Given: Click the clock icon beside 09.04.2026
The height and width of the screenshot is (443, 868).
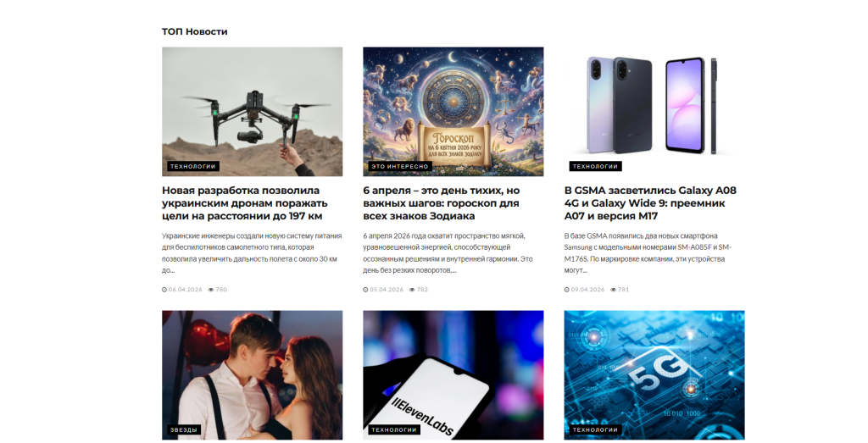Looking at the screenshot, I should click(x=566, y=289).
